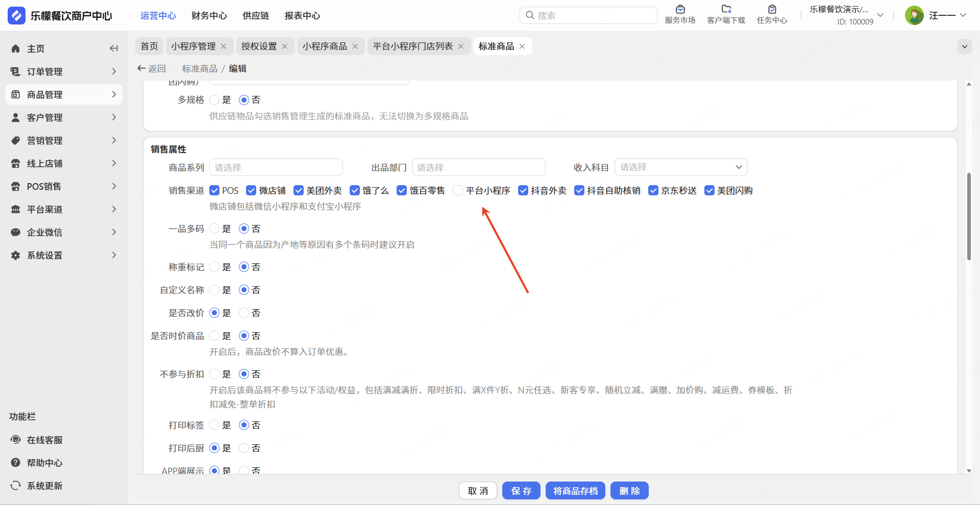Expand the 订单管理 sidebar chevron

114,71
